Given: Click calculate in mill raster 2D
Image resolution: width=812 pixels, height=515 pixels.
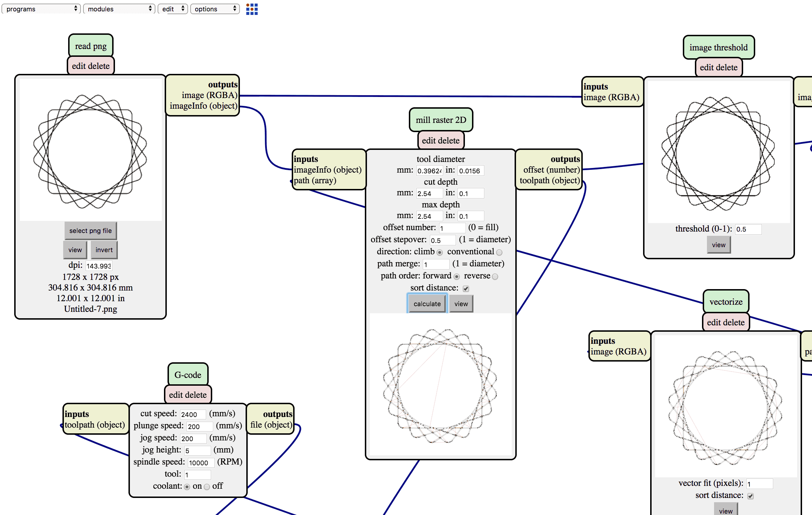Looking at the screenshot, I should pyautogui.click(x=427, y=304).
